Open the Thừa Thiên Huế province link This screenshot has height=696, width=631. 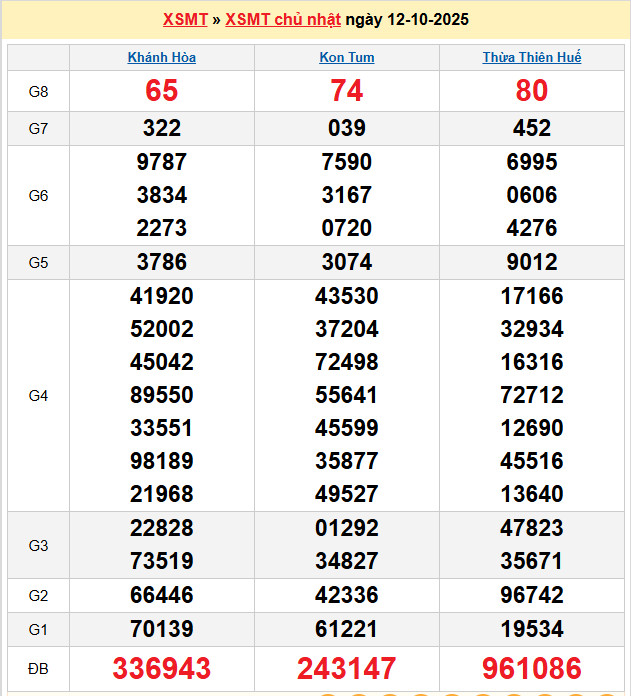pos(532,57)
